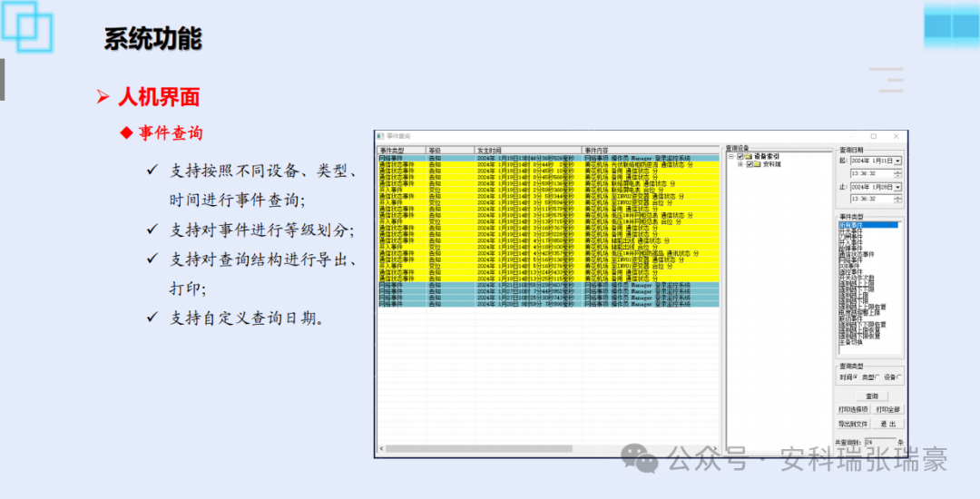This screenshot has height=499, width=980.
Task: Sort by the 事件内容 column header
Action: 650,151
